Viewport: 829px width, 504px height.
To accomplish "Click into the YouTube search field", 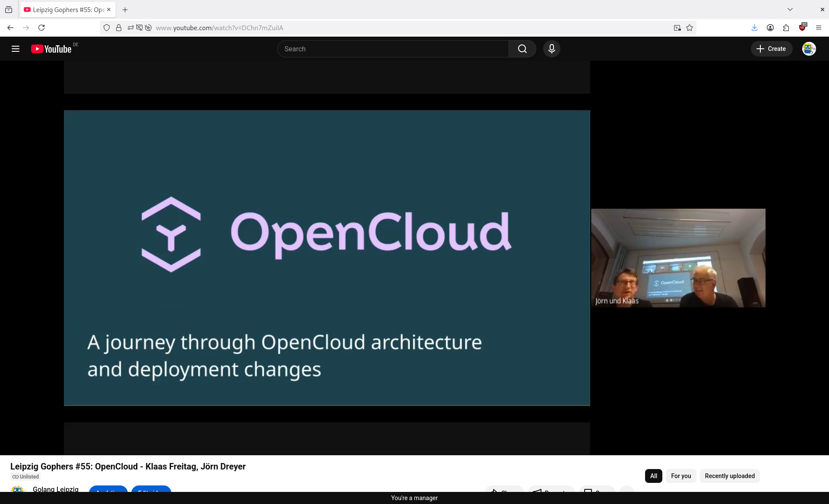I will point(393,49).
